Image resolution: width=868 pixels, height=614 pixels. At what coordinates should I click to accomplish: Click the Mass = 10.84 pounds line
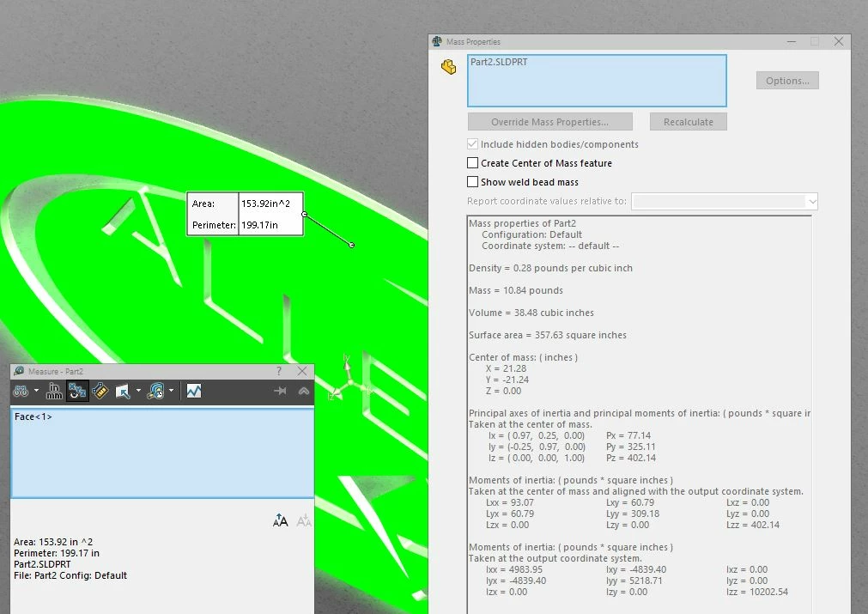(516, 290)
